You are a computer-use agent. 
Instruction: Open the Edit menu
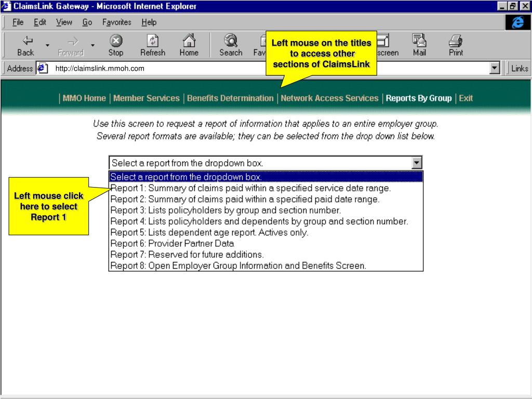39,22
